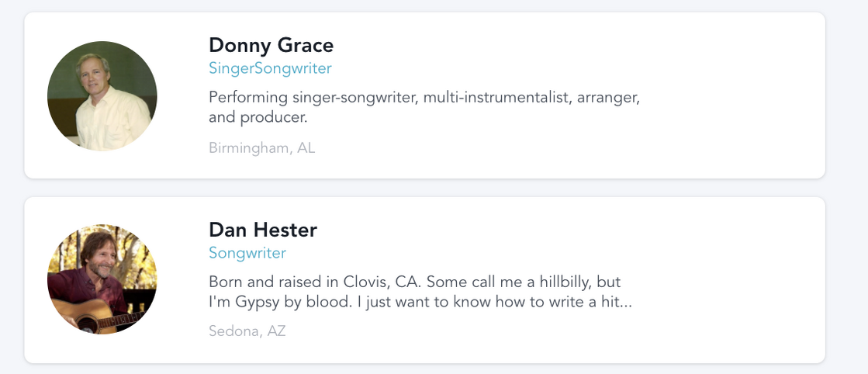Click Dan Hester's circular profile photo

click(x=102, y=279)
